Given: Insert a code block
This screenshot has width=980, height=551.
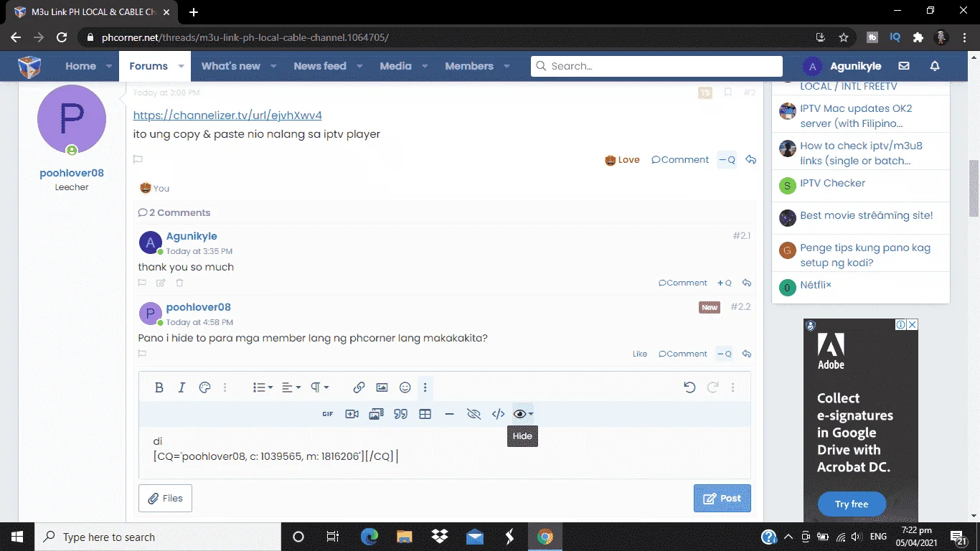Looking at the screenshot, I should point(498,414).
